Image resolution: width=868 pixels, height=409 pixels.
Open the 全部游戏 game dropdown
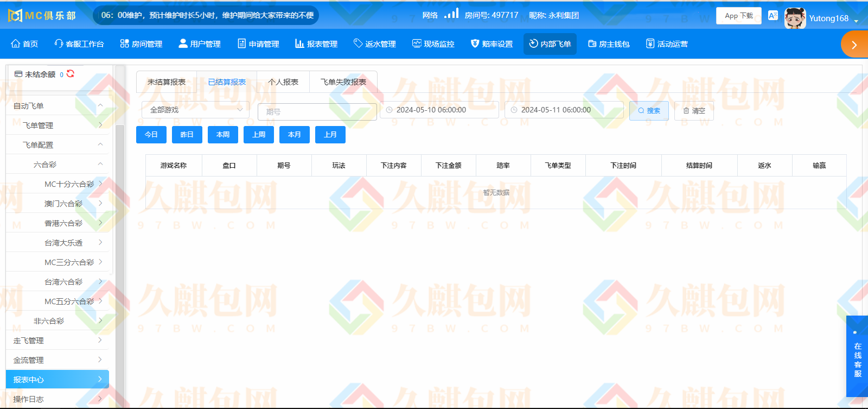click(195, 110)
